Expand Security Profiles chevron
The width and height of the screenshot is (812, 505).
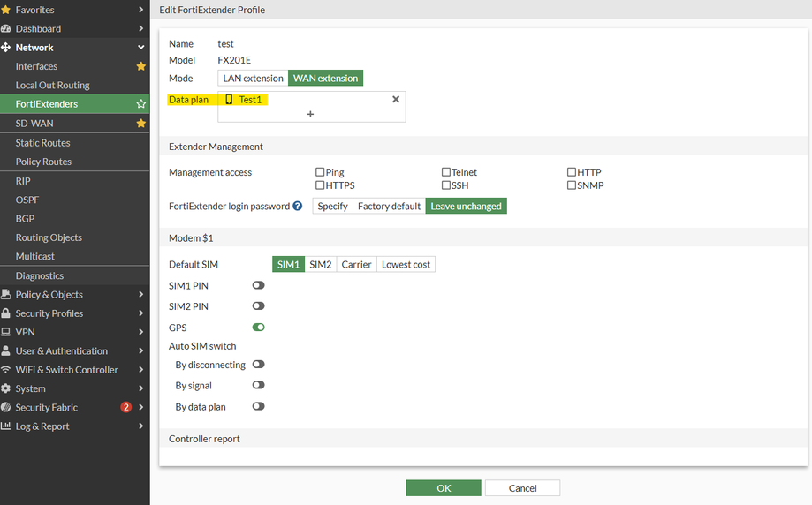pos(140,313)
